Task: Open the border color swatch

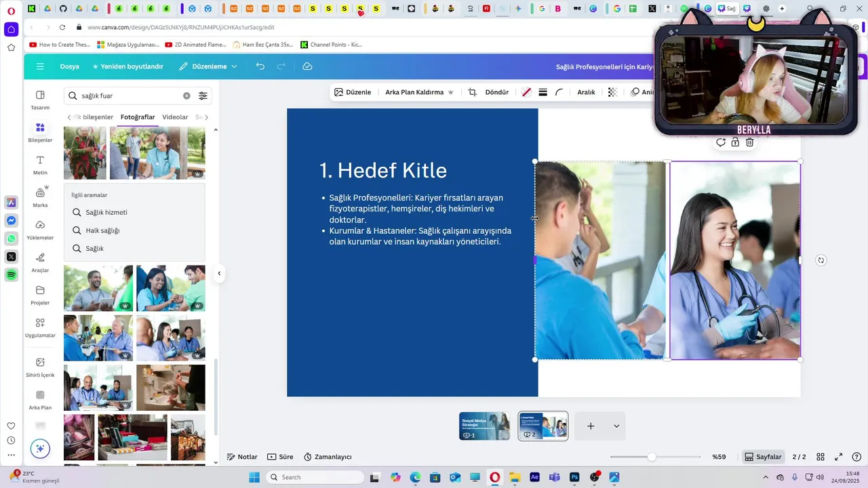Action: [526, 92]
